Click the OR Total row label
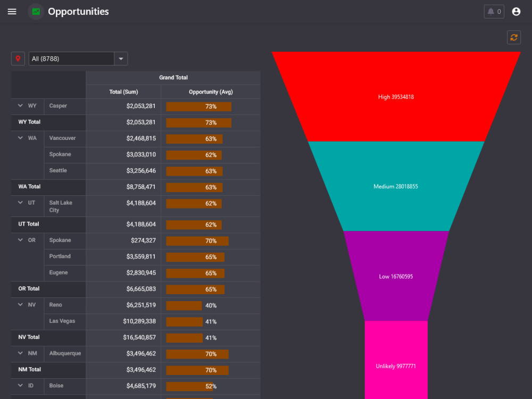 click(29, 288)
